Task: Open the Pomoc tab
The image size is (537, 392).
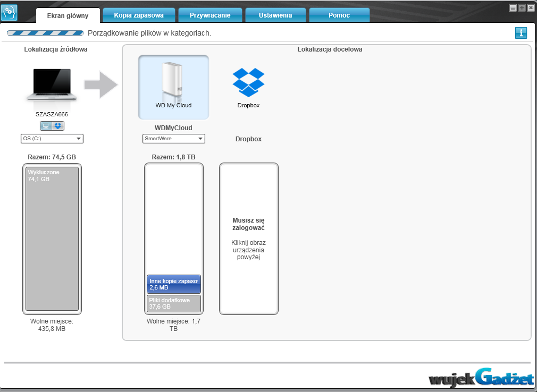Action: (x=339, y=15)
